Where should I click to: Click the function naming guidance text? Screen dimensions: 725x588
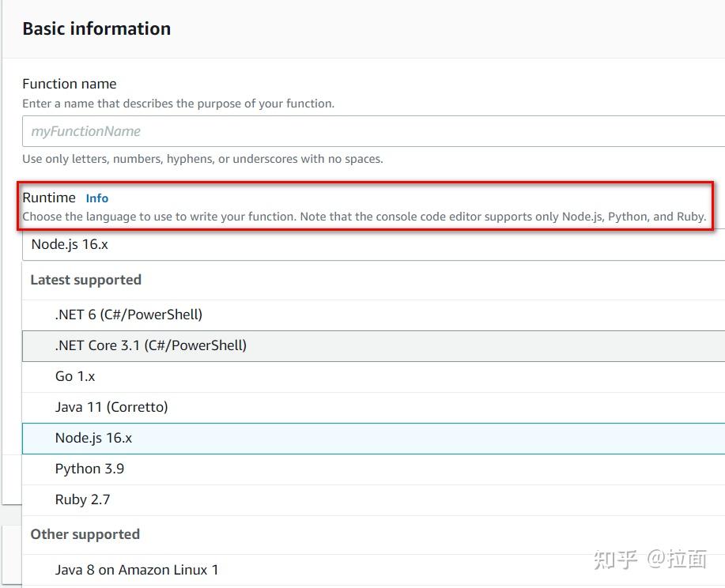201,158
